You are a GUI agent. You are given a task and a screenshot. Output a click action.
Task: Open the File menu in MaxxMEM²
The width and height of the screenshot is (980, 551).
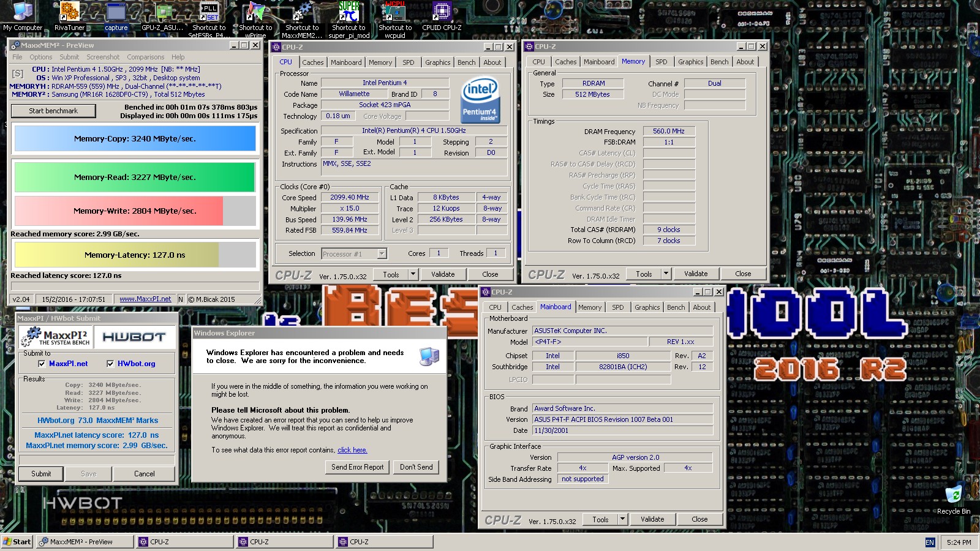tap(17, 57)
